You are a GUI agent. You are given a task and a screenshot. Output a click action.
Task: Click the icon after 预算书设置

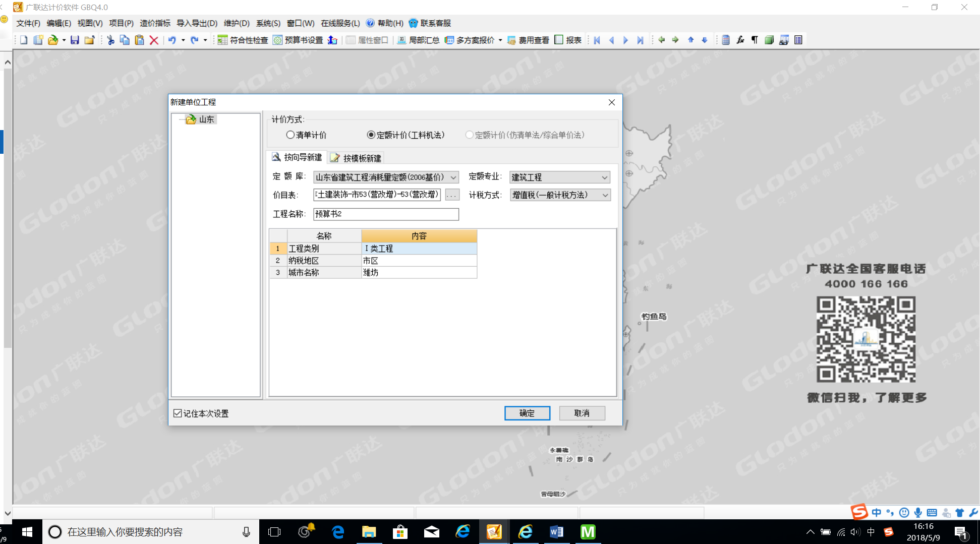(x=332, y=40)
